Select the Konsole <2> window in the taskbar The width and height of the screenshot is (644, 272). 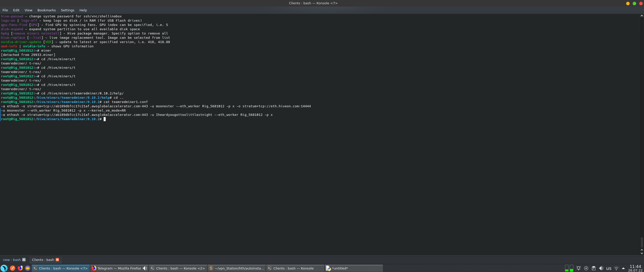(x=179, y=268)
